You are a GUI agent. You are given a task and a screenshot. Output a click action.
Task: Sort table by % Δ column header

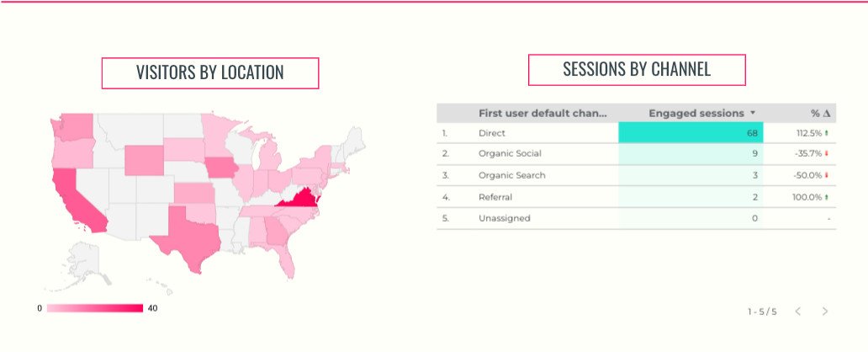tap(820, 113)
